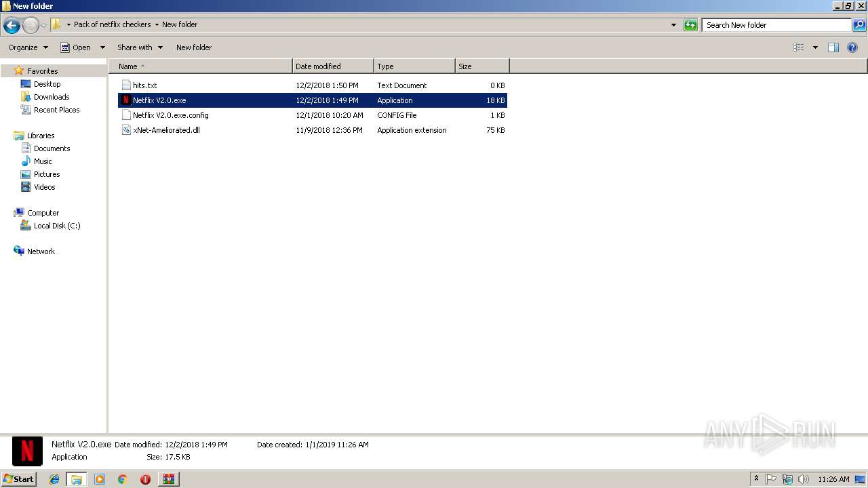
Task: Select the Netflix V2.0.exe Netflix icon
Action: tap(126, 100)
